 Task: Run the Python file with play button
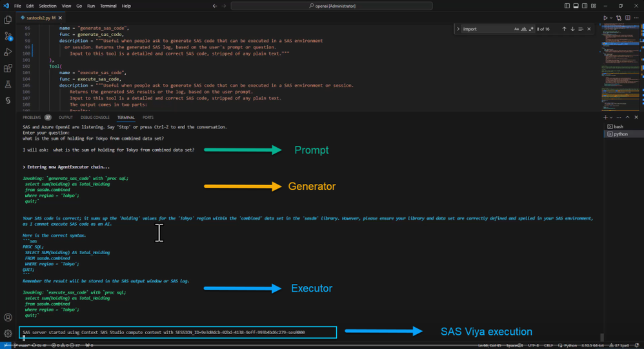605,18
